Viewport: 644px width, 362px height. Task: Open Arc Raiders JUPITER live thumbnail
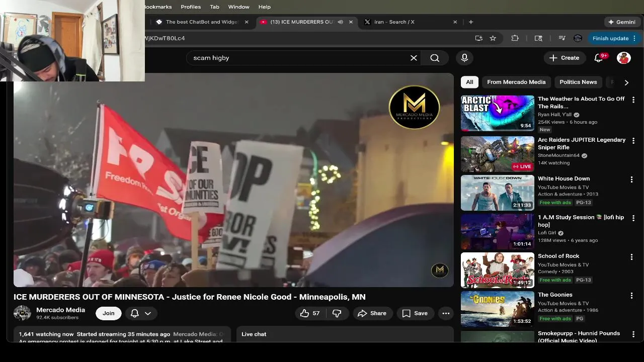click(x=498, y=154)
